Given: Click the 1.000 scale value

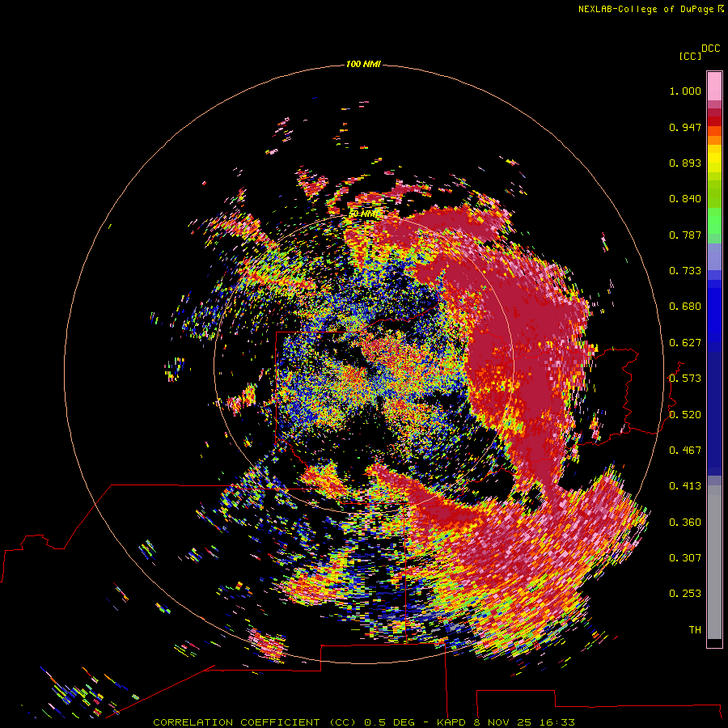Looking at the screenshot, I should 685,91.
